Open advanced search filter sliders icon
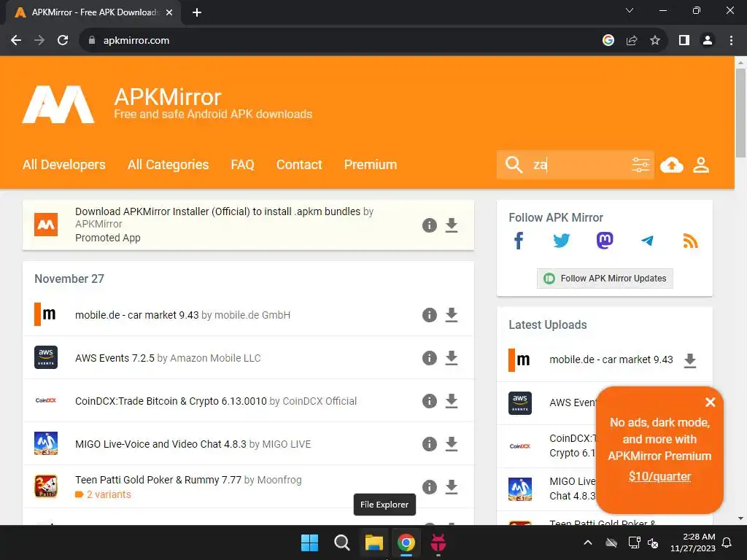Image resolution: width=747 pixels, height=560 pixels. (640, 165)
